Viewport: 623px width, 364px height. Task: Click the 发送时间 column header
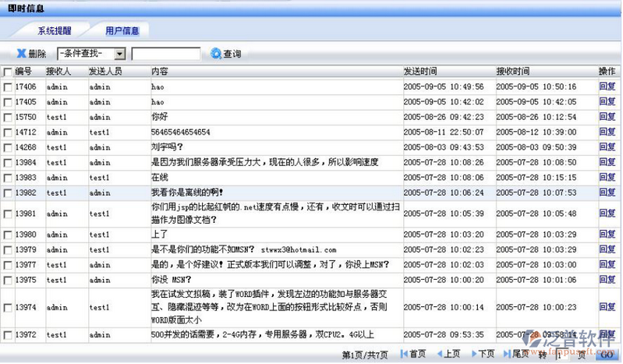tap(420, 72)
